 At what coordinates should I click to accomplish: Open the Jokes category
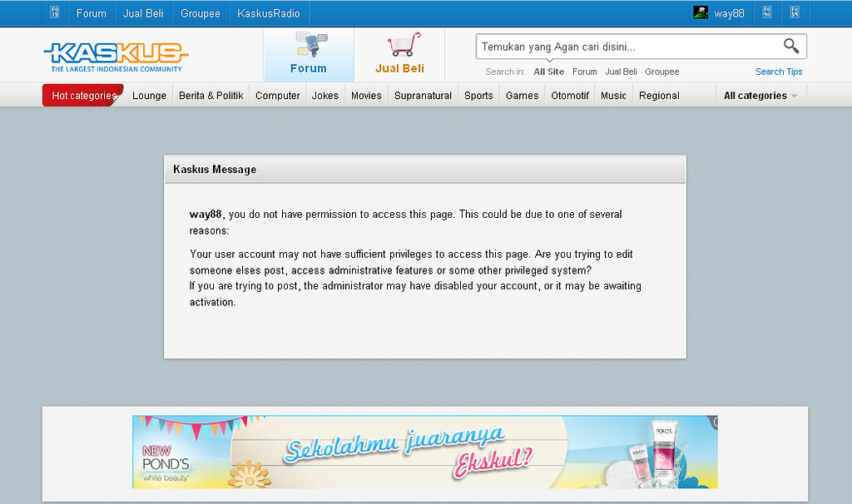(x=325, y=96)
